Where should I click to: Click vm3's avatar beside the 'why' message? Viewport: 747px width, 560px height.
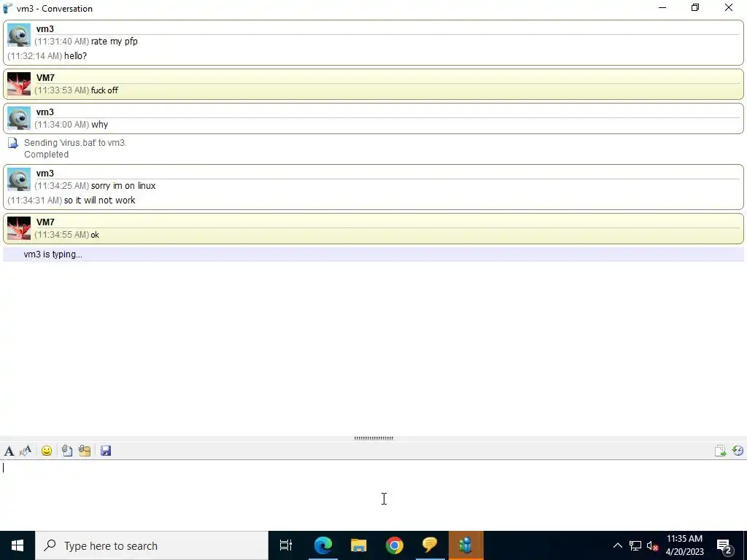coord(19,118)
